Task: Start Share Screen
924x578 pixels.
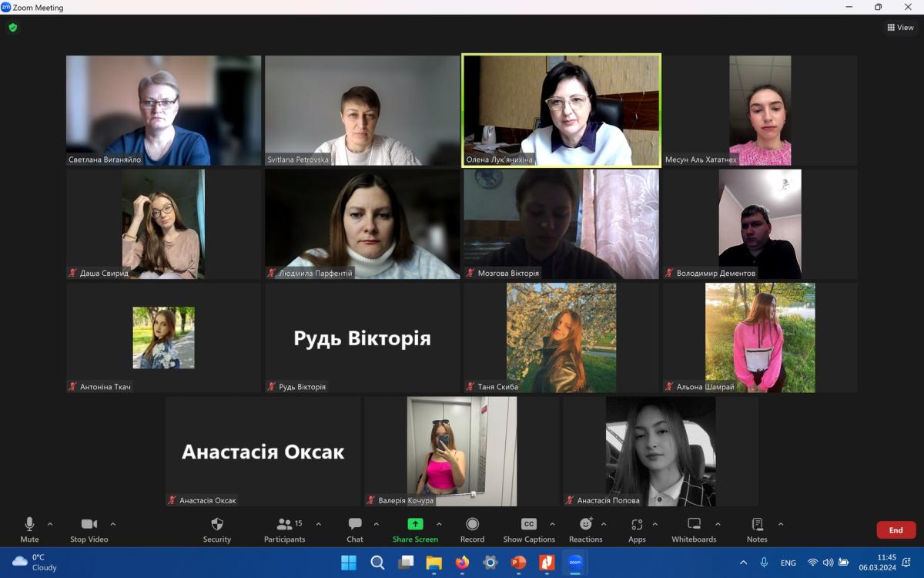Action: click(x=415, y=529)
